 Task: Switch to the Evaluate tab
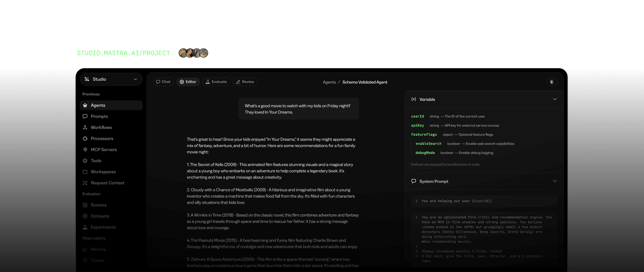(216, 82)
